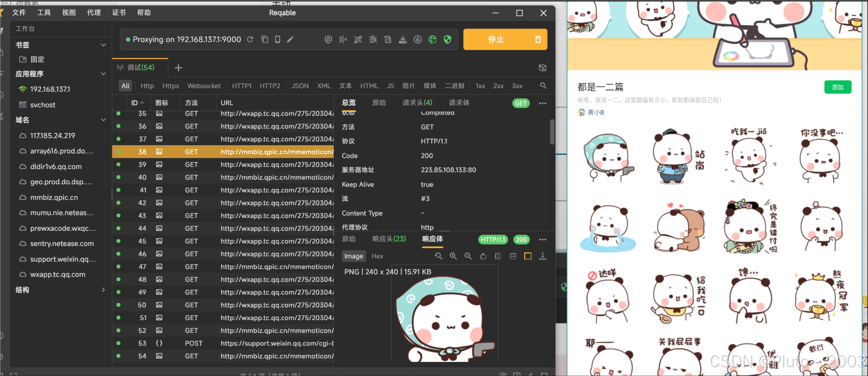Toggle the crossed-out document icon
Screen dimensions: 868x376
(x=388, y=39)
